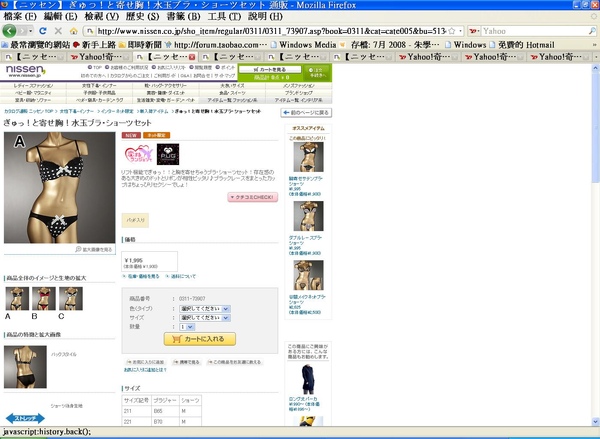
Task: Click the first recommended item thumbnail
Action: (x=308, y=157)
